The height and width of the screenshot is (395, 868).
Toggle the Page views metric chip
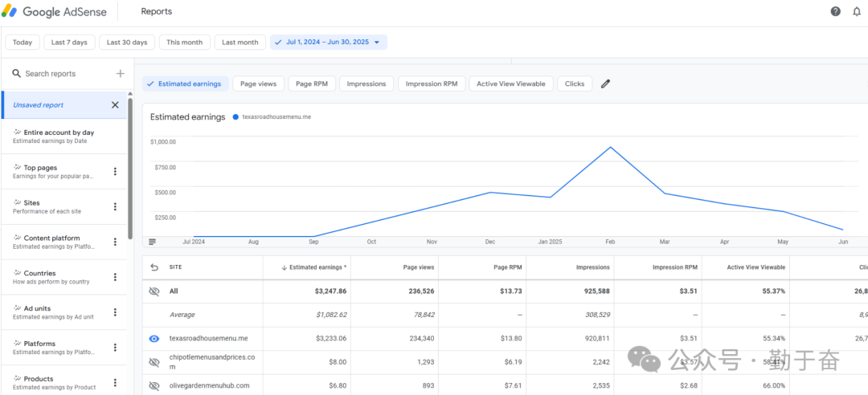point(259,84)
